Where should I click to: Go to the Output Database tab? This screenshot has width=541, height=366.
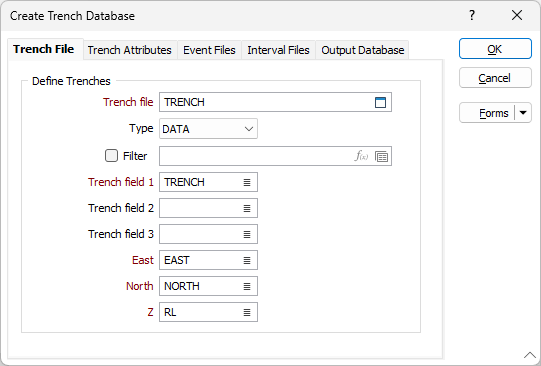pyautogui.click(x=363, y=50)
